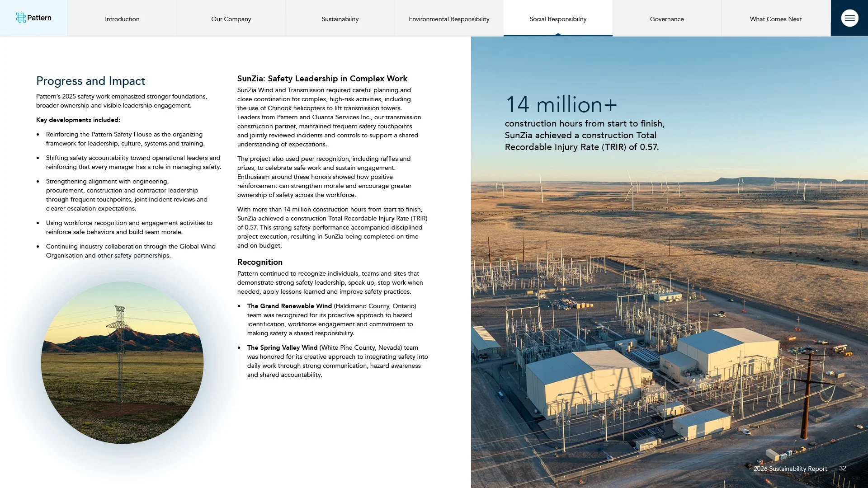Screen dimensions: 868x488
Task: Select the Environmental Responsibility tab
Action: point(449,19)
